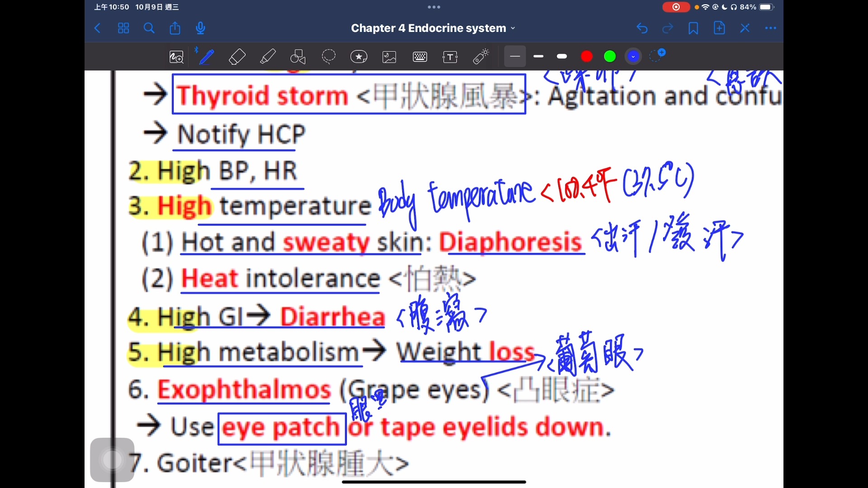Image resolution: width=868 pixels, height=488 pixels.
Task: Tap the text 'High BP, HR'
Action: coord(227,172)
